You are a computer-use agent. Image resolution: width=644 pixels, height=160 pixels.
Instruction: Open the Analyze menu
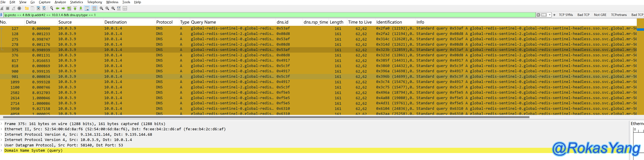[x=60, y=2]
